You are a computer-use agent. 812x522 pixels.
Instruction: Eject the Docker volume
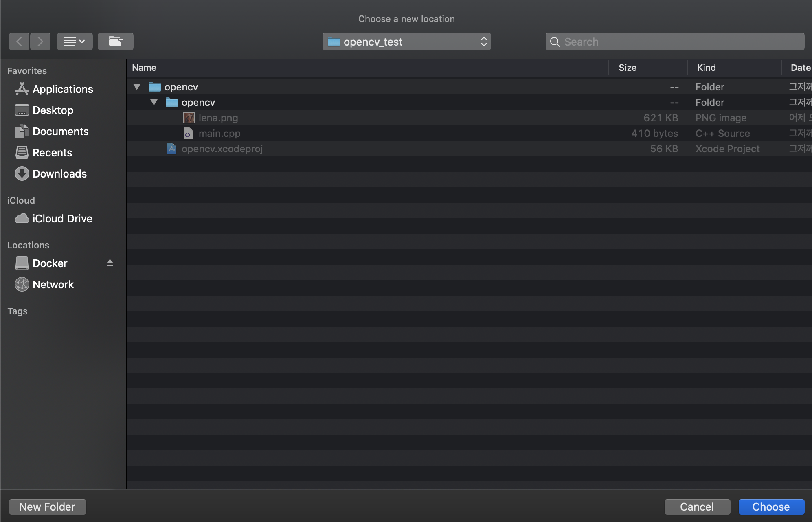tap(110, 263)
